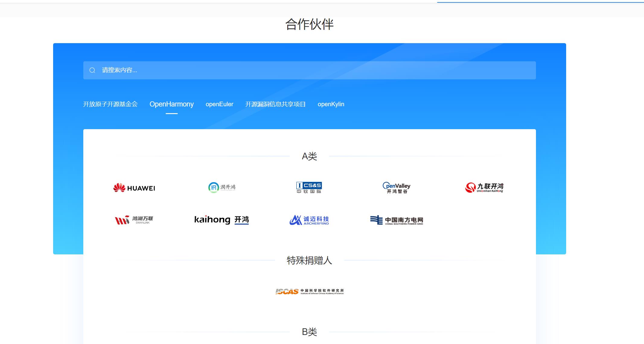Open the openEuler tab
This screenshot has width=644, height=344.
coord(219,104)
